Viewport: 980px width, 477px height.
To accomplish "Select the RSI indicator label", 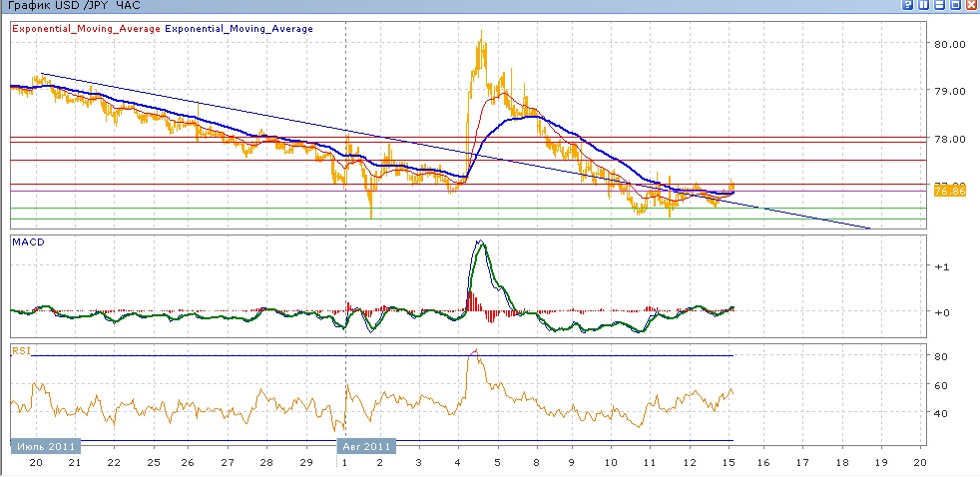I will 22,350.
